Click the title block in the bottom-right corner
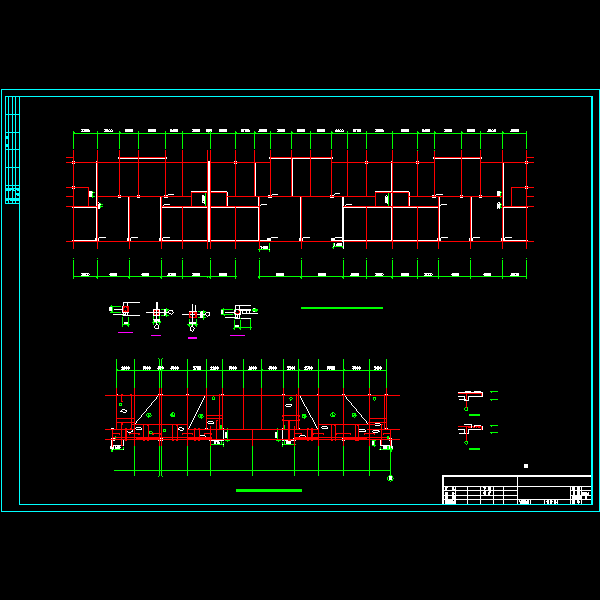 click(x=516, y=490)
